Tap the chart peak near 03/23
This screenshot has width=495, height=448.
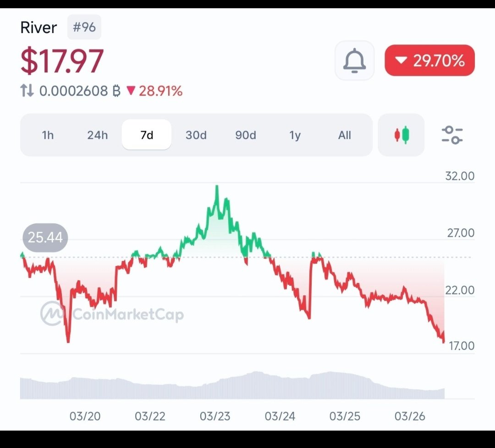217,187
